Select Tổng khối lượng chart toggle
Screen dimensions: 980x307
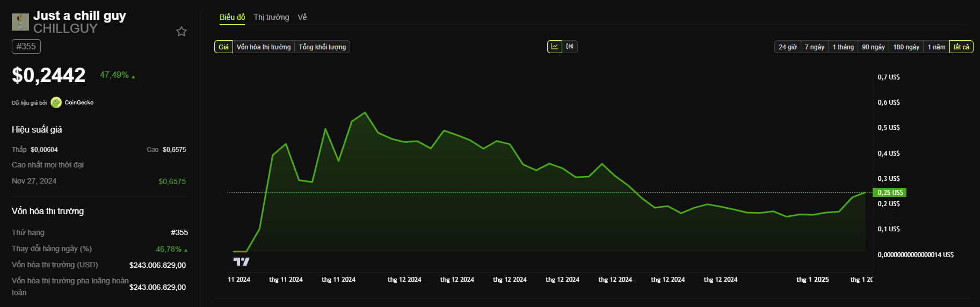pyautogui.click(x=322, y=47)
